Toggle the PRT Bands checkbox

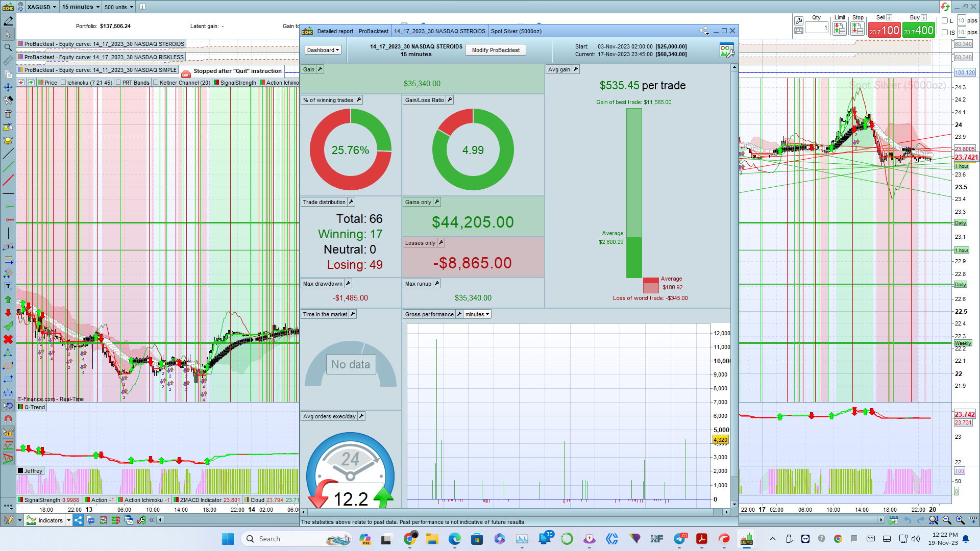[118, 83]
